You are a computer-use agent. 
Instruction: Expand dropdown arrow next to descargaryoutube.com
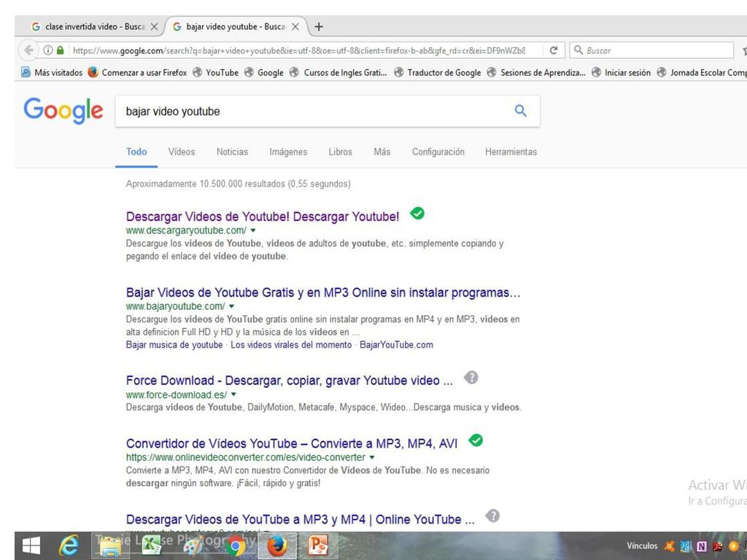253,230
